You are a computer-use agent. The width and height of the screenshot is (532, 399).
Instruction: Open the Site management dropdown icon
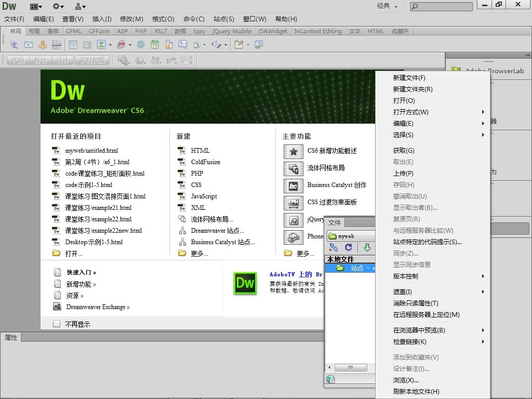tap(81, 6)
